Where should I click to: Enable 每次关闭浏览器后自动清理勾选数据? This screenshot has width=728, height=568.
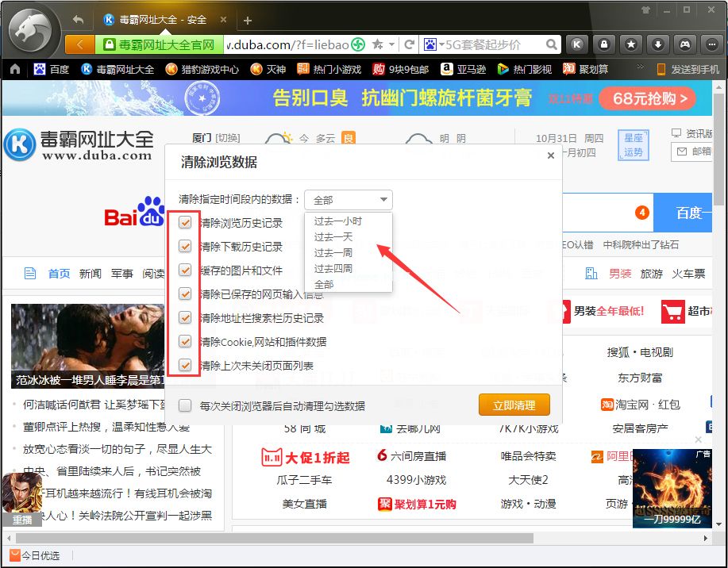[x=184, y=405]
